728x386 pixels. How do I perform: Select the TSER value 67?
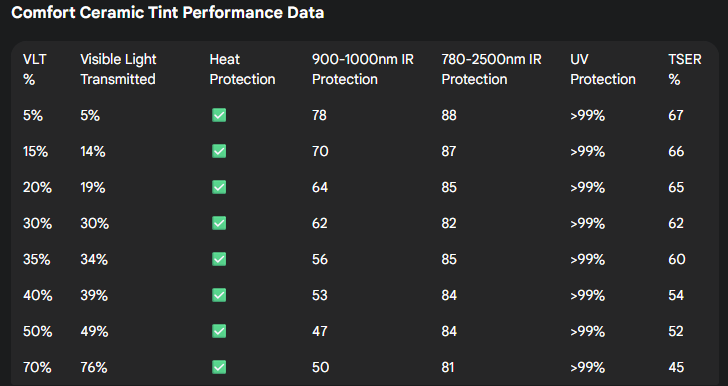[676, 115]
